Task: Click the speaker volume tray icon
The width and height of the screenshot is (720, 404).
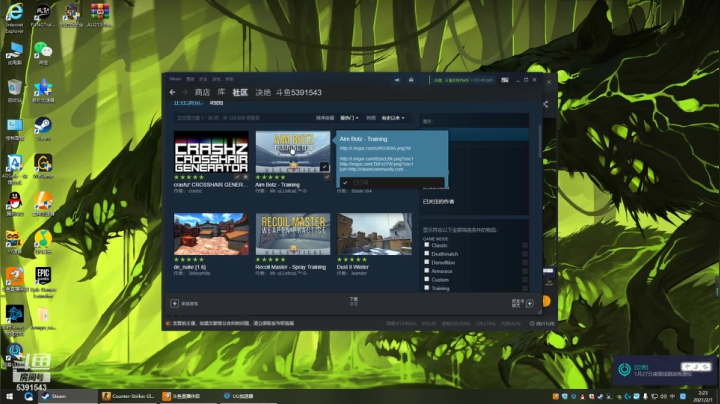Action: 663,396
